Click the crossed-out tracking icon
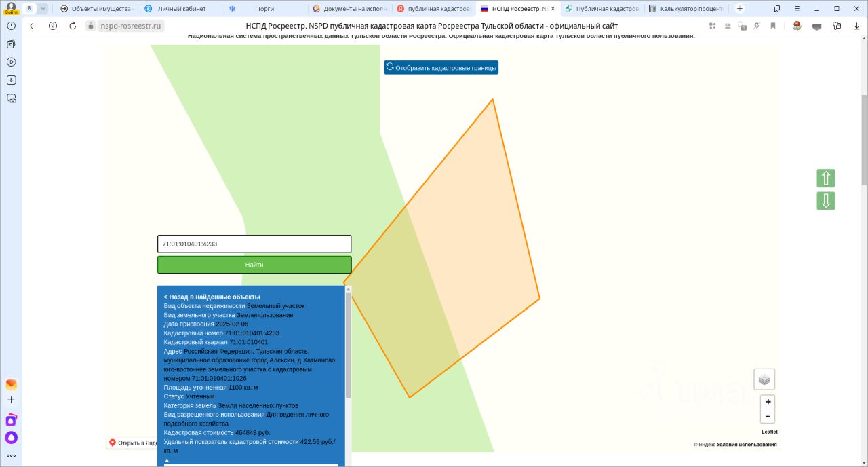Viewport: 868px width, 467px height. pyautogui.click(x=756, y=26)
